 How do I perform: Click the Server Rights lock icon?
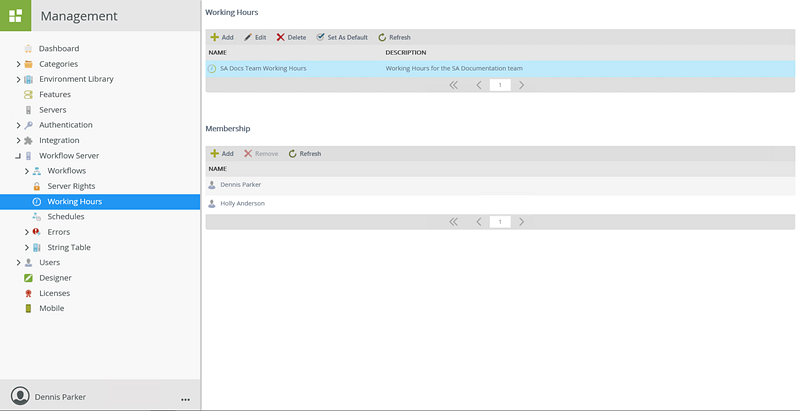37,186
